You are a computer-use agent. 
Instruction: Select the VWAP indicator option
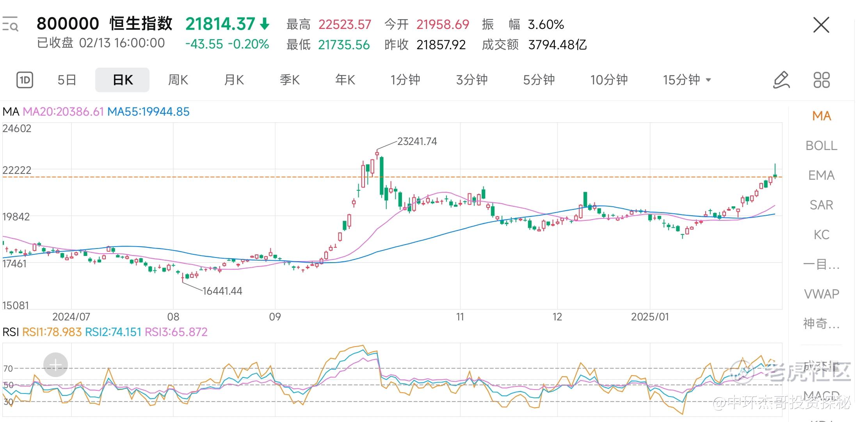click(821, 294)
